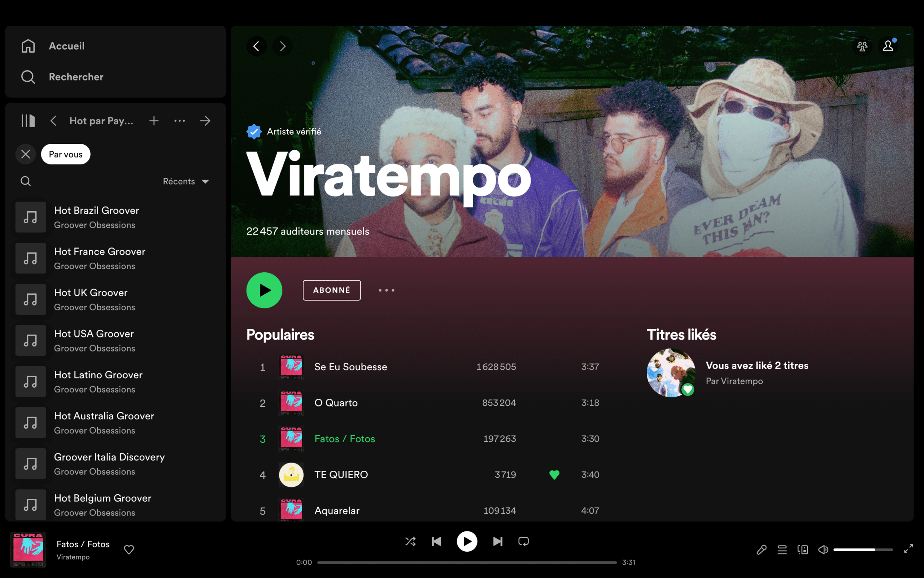Open Groover Italia Discovery playlist
The width and height of the screenshot is (924, 578).
(115, 464)
